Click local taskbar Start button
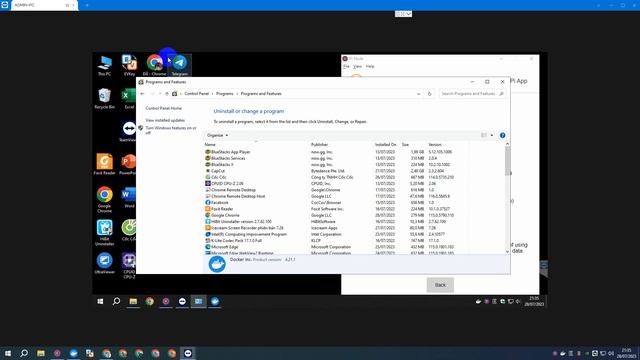The height and width of the screenshot is (360, 640). click(x=8, y=353)
